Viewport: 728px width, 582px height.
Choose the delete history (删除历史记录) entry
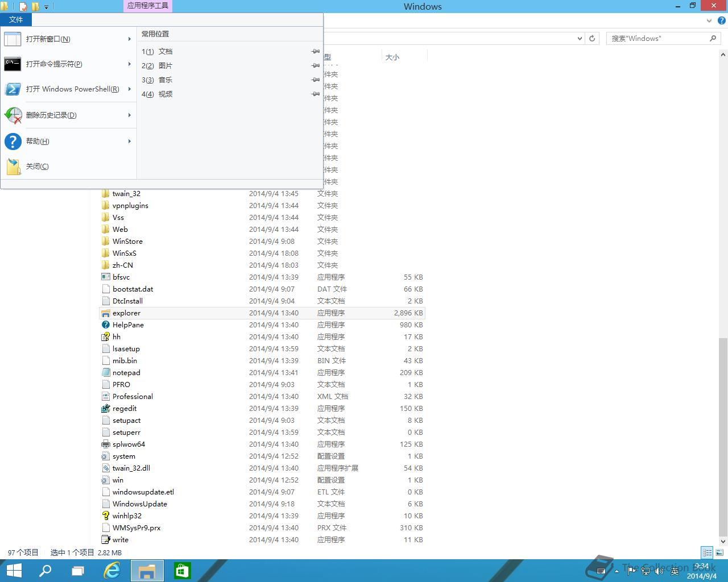tap(68, 115)
